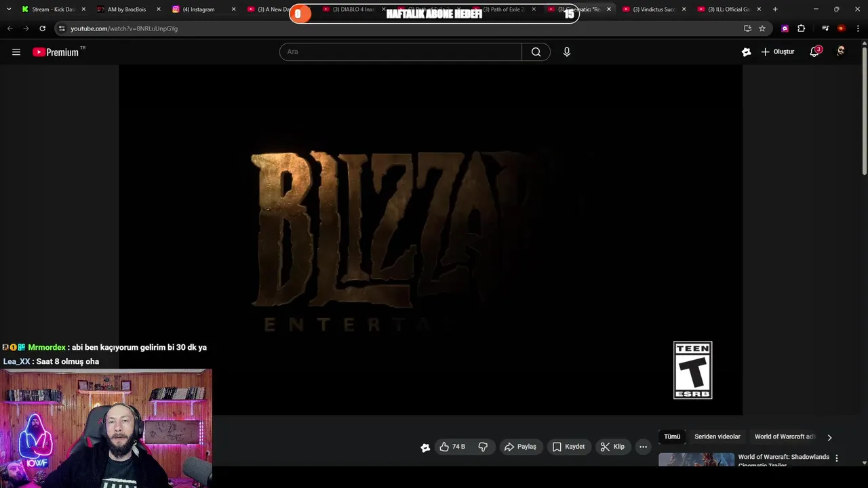Screen dimensions: 868x488
Task: Go forward in browser history
Action: [26, 28]
